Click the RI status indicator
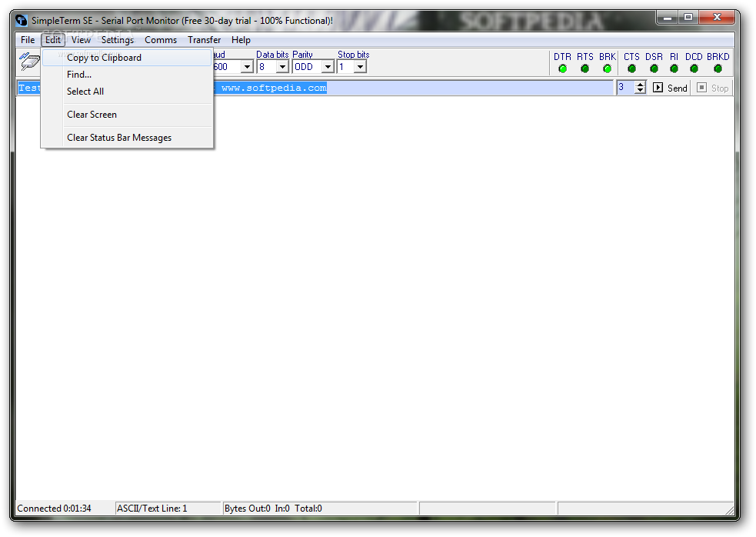The image size is (756, 537). (674, 69)
